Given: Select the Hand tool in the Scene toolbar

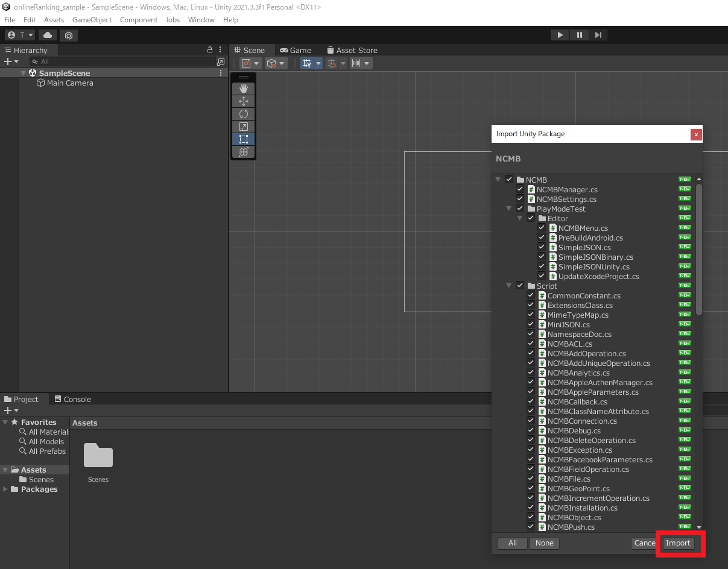Looking at the screenshot, I should coord(243,88).
